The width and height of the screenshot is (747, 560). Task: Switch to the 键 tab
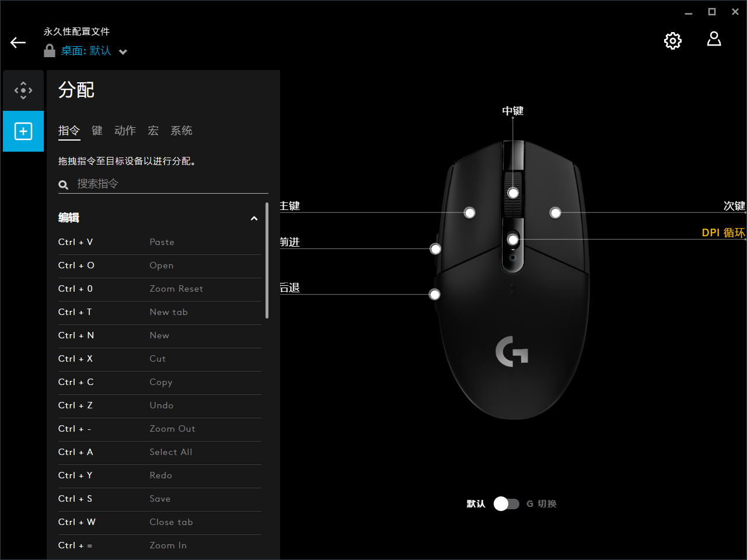(97, 131)
